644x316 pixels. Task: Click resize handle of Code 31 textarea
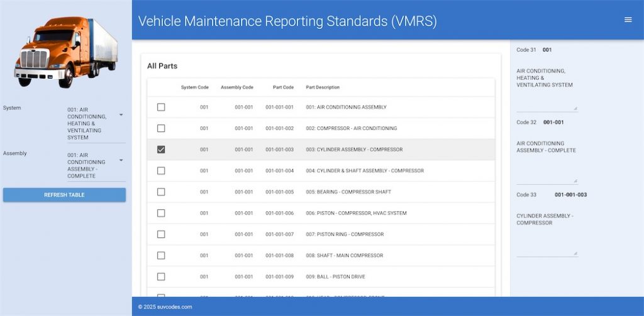coord(575,109)
